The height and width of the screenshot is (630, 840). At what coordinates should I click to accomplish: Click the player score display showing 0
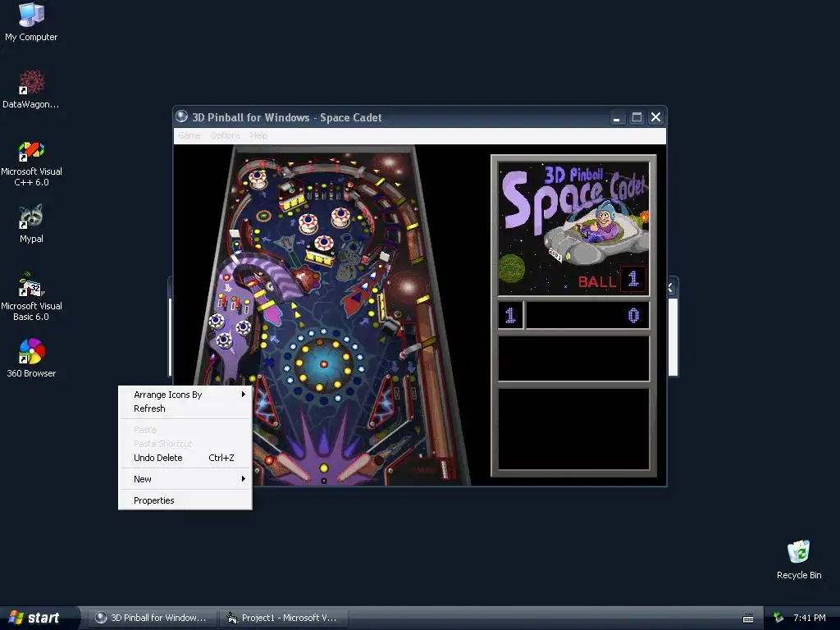(587, 315)
